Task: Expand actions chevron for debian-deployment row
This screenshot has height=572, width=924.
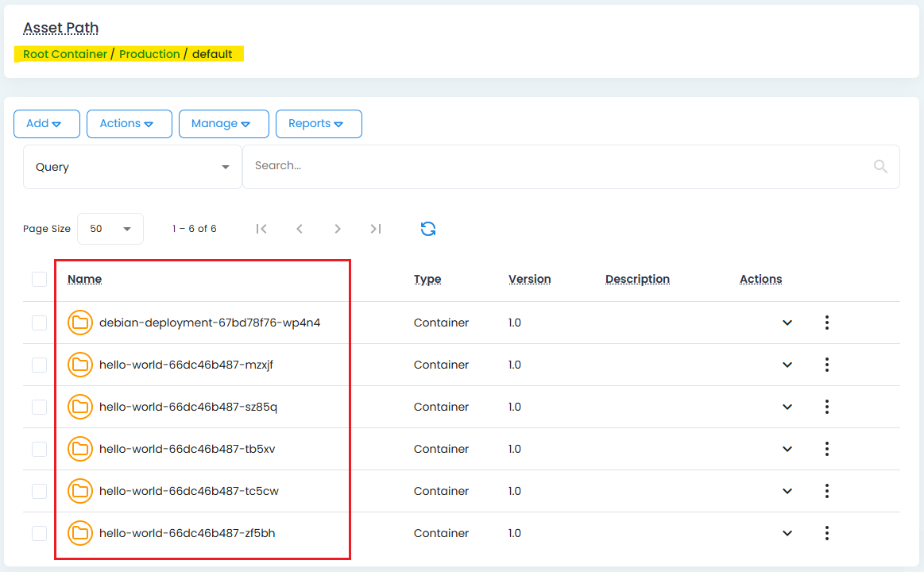Action: pyautogui.click(x=787, y=323)
